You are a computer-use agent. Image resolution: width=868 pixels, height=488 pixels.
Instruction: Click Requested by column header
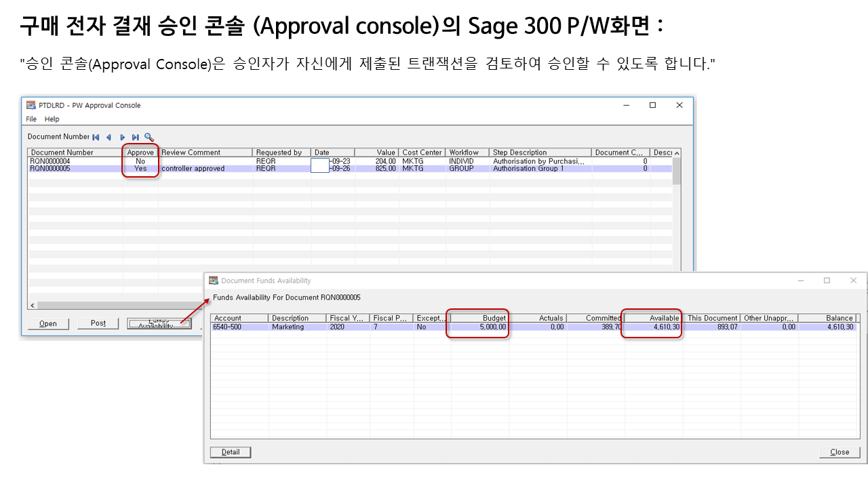(x=281, y=152)
